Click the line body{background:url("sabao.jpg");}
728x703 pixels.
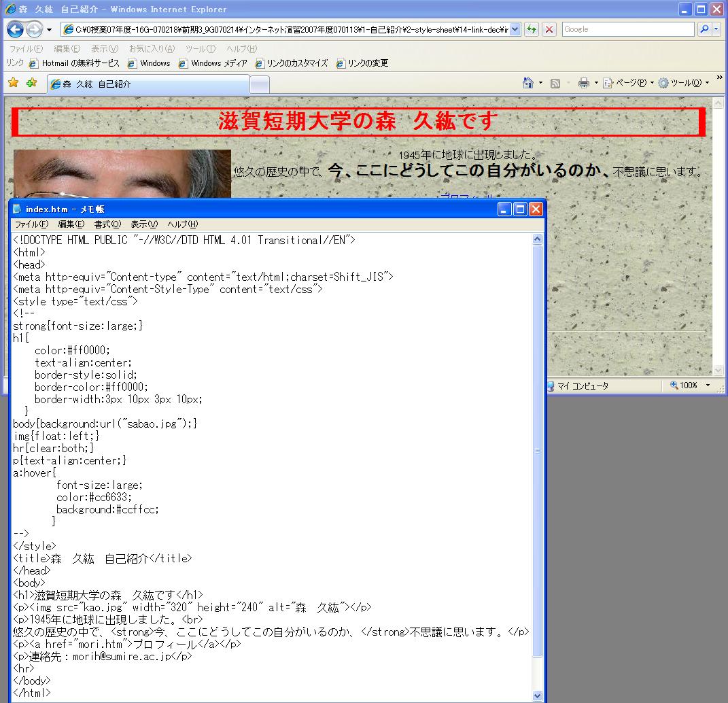coord(105,424)
